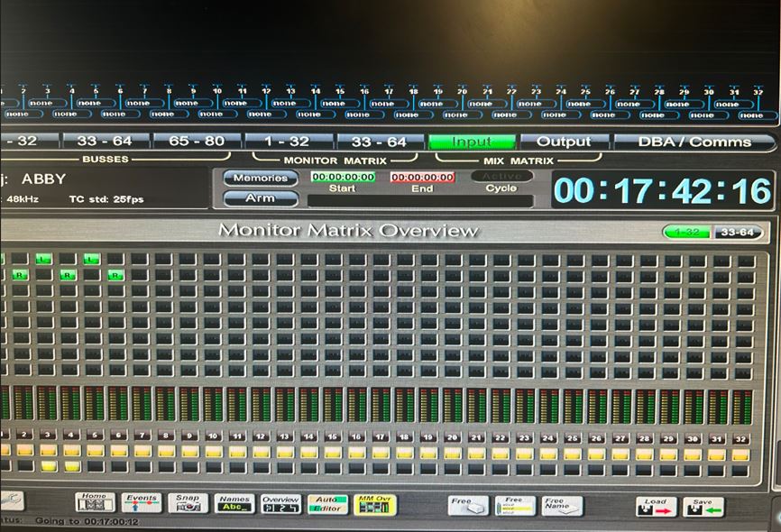
Task: Click the Save disk icon
Action: click(x=703, y=507)
